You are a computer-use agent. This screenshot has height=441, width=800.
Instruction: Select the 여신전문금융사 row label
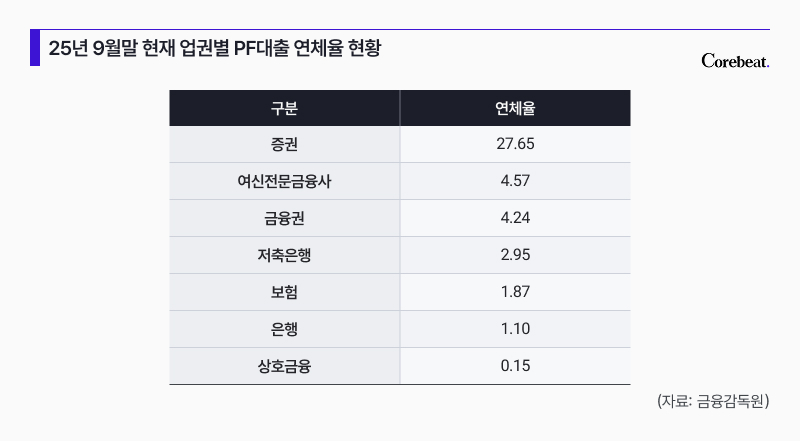coord(284,181)
